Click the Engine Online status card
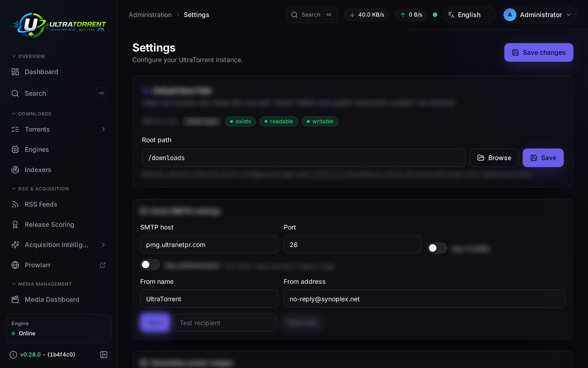The image size is (588, 368). pos(58,328)
